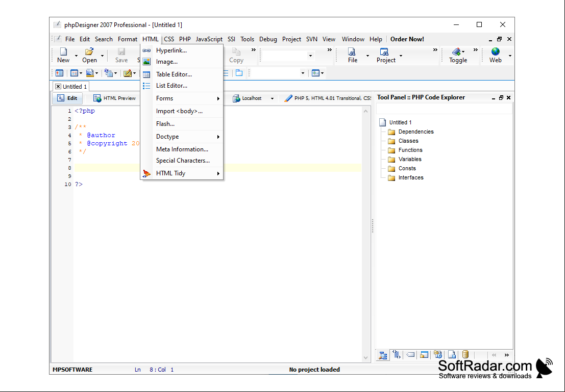The image size is (565, 392).
Task: Open the New button dropdown arrow
Action: (x=76, y=56)
